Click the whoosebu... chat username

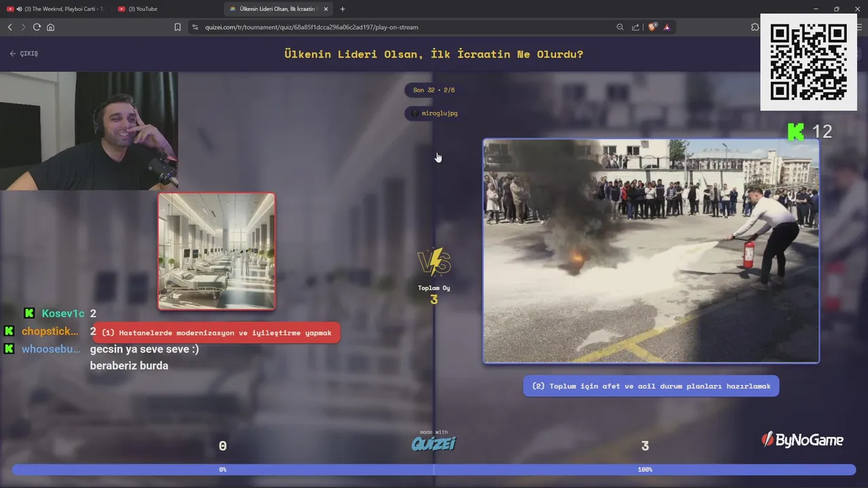(x=51, y=349)
